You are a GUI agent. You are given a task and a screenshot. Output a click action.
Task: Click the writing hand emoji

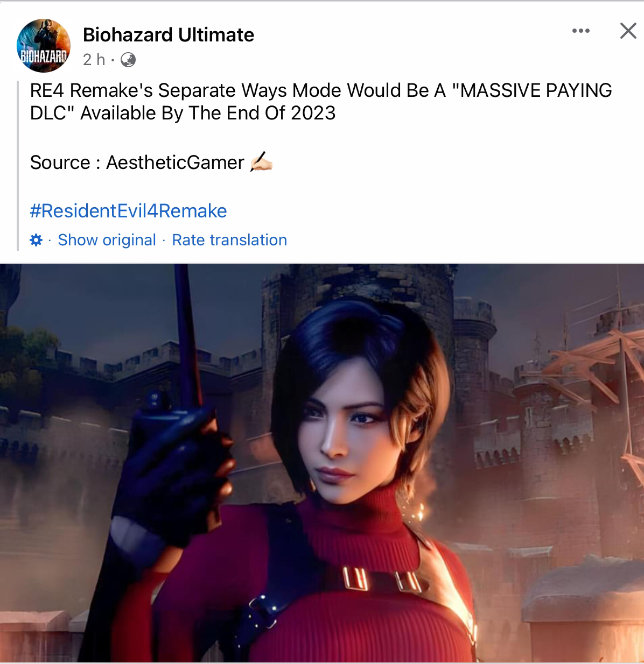[261, 163]
